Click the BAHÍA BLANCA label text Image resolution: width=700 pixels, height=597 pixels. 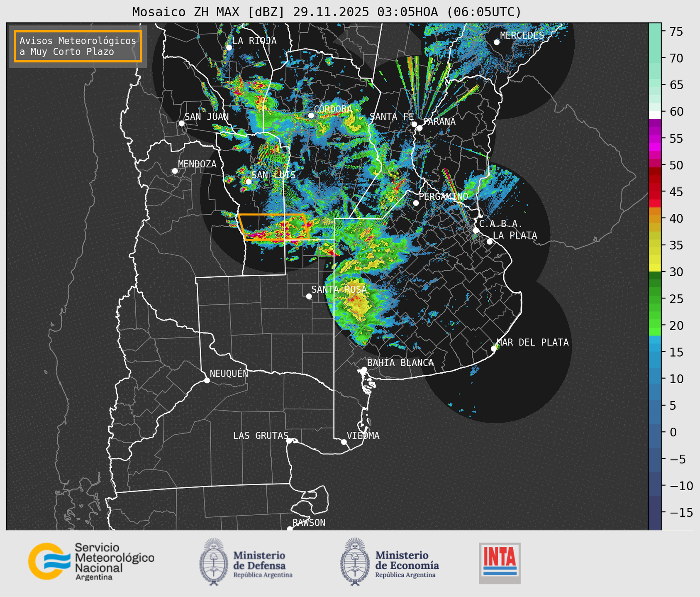click(400, 363)
